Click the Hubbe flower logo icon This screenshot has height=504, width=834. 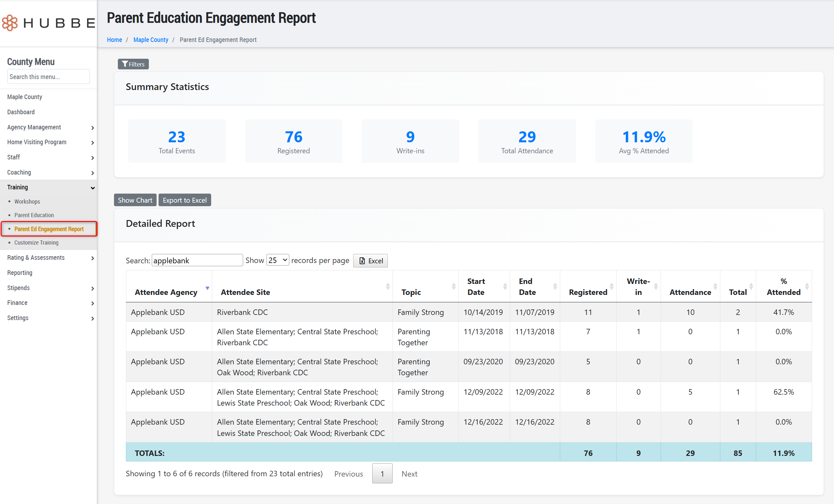[10, 23]
